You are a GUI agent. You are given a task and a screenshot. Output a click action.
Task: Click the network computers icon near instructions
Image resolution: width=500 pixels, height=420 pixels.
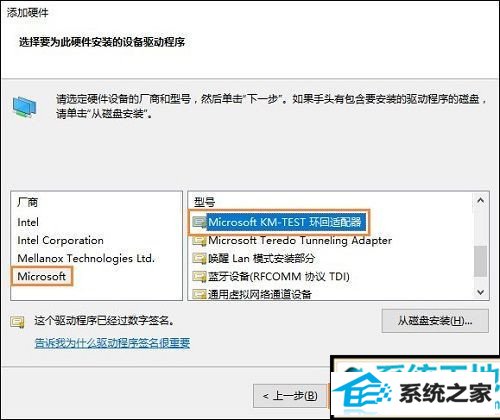tap(24, 107)
